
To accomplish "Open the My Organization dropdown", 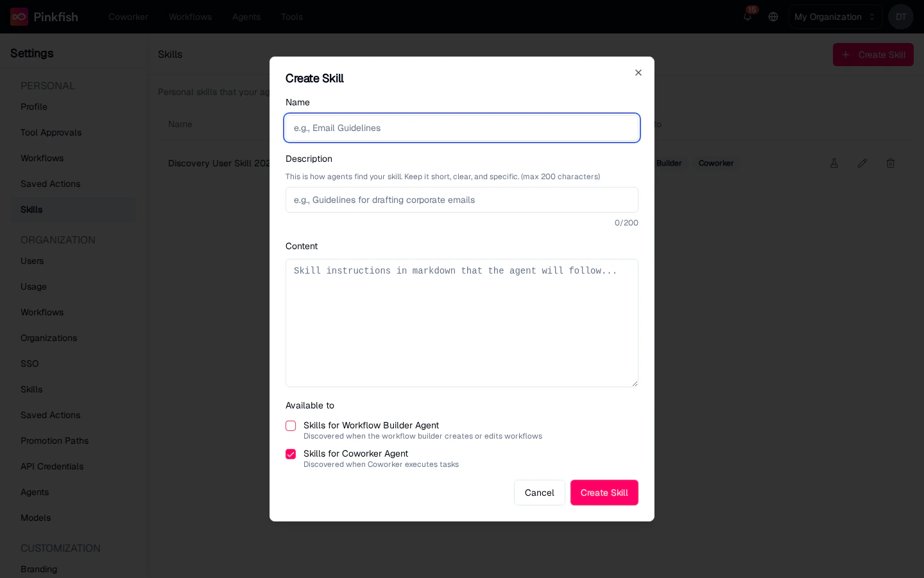I will coord(835,17).
